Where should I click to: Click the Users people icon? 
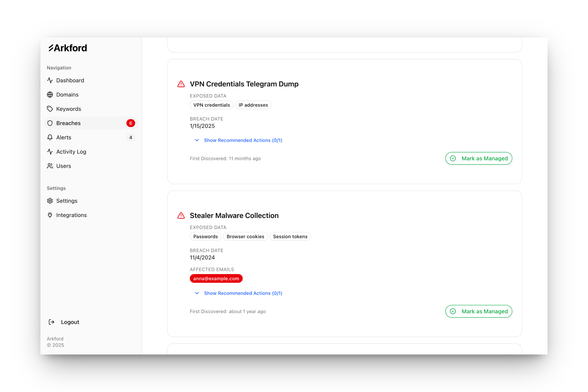50,166
